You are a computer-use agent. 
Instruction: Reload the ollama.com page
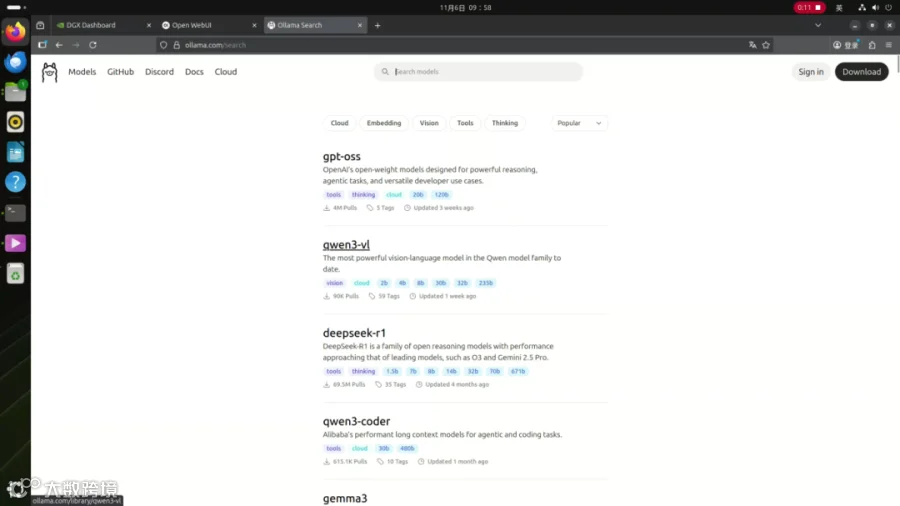(x=93, y=45)
